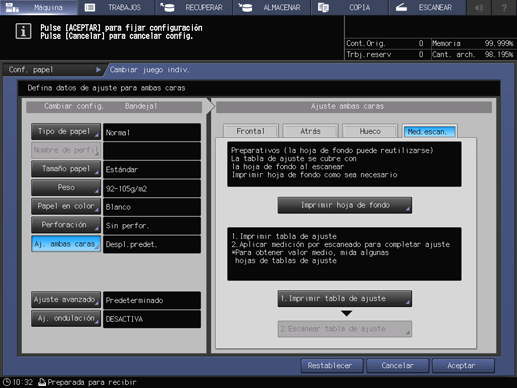This screenshot has width=517, height=388.
Task: Click the Preparada para recibir status icon
Action: (42, 382)
